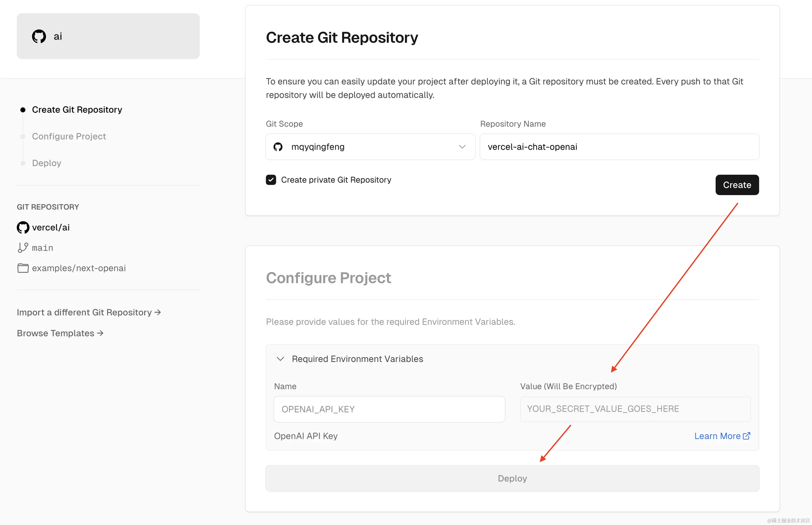Screen dimensions: 812x525
Task: Select Deploy step in sidebar
Action: pos(47,163)
